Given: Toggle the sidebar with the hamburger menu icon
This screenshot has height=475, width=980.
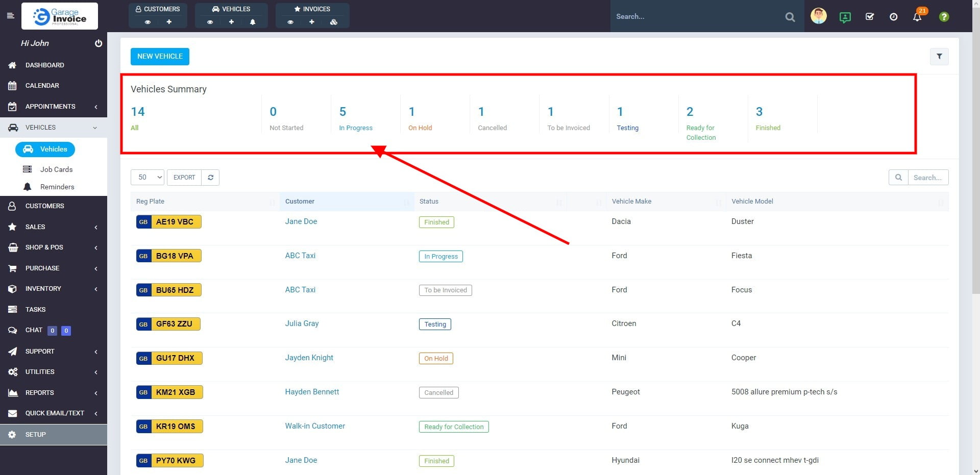Looking at the screenshot, I should pos(10,16).
